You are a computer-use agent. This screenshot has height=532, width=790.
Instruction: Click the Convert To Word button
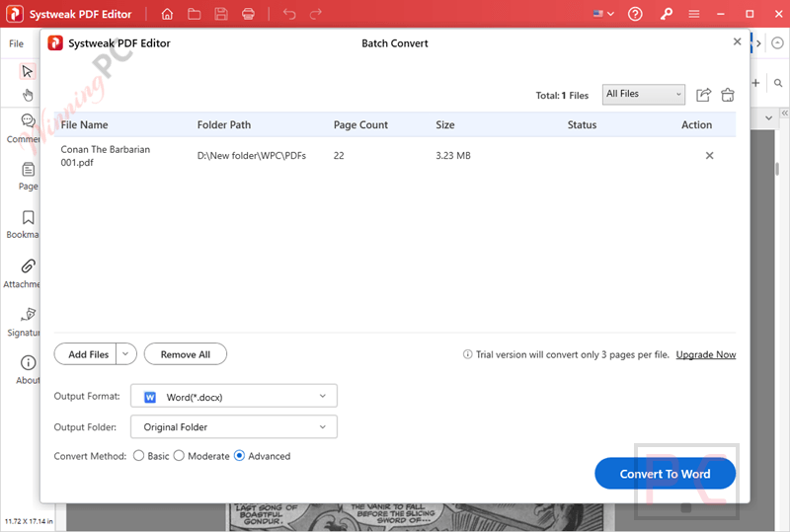(665, 474)
